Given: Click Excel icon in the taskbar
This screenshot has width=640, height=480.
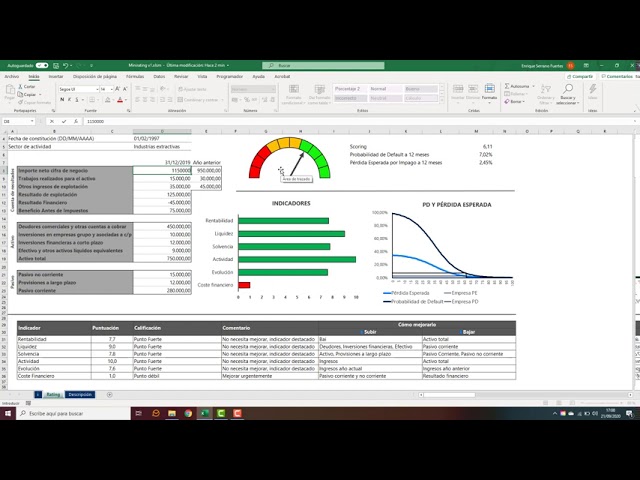Looking at the screenshot, I should pyautogui.click(x=204, y=413).
